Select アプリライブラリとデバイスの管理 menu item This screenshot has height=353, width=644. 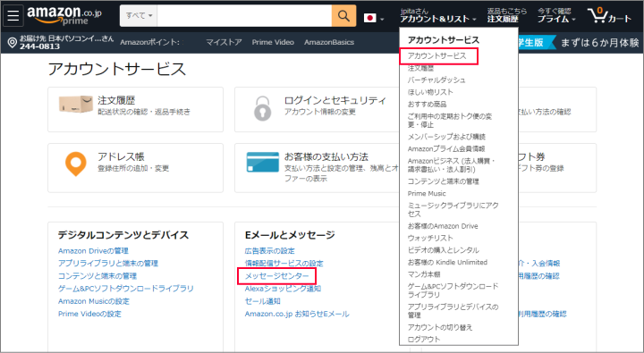pos(453,311)
